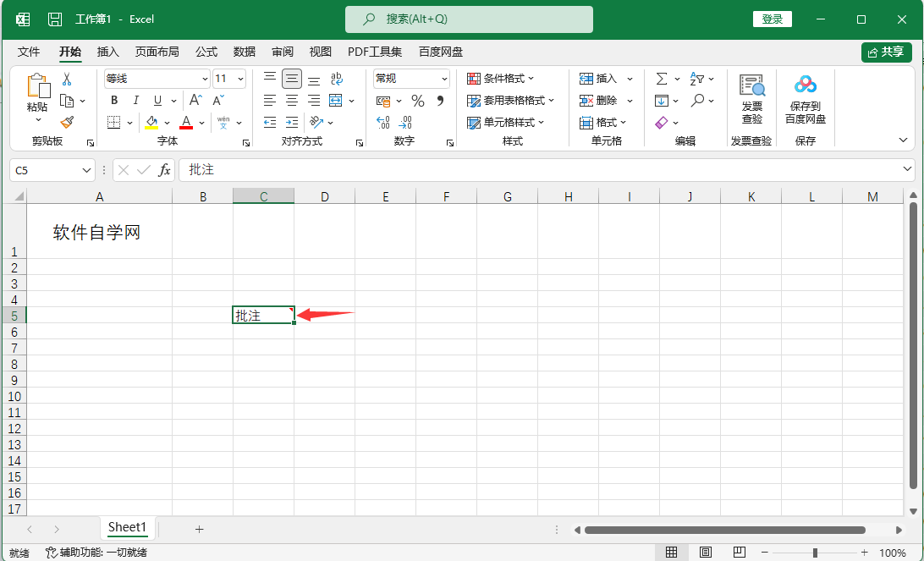Click the Orientation text angle icon
The image size is (924, 561).
pyautogui.click(x=317, y=122)
